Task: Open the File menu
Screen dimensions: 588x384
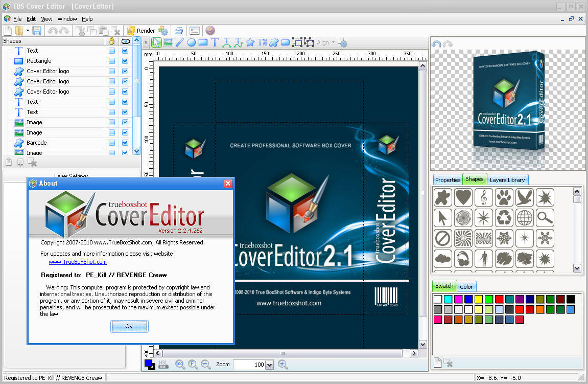Action: pos(17,19)
